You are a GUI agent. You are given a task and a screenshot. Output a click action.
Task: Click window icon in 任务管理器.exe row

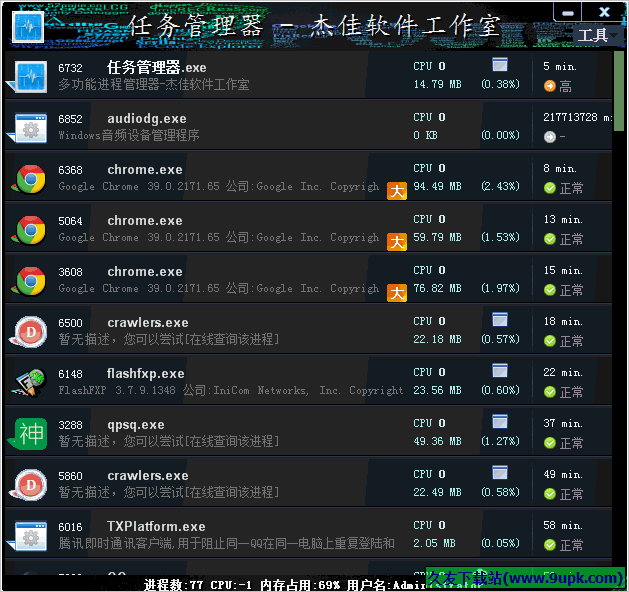click(500, 65)
